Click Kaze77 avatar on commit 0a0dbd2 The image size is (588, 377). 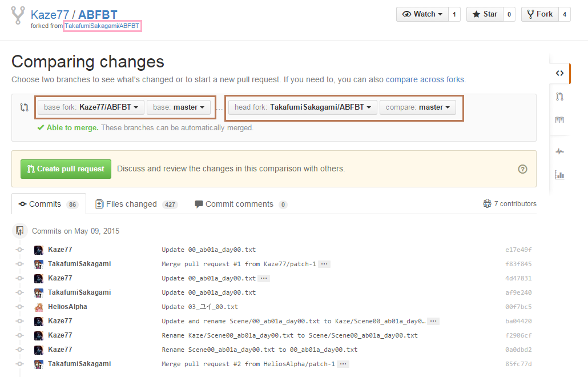(39, 350)
